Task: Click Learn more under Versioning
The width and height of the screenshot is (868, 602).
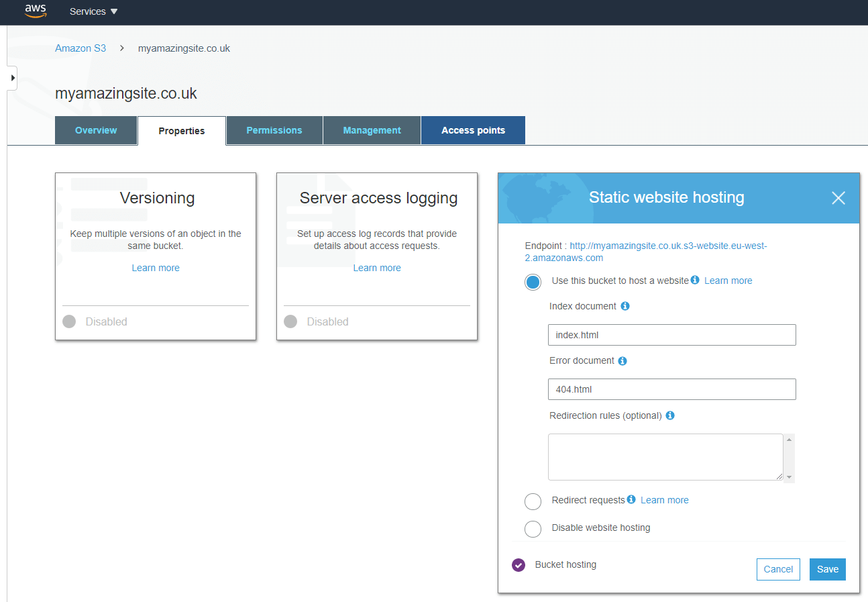Action: tap(156, 268)
